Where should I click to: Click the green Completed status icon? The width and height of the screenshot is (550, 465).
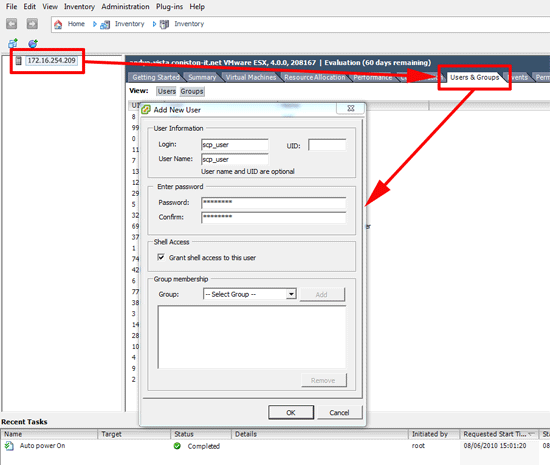(x=177, y=446)
